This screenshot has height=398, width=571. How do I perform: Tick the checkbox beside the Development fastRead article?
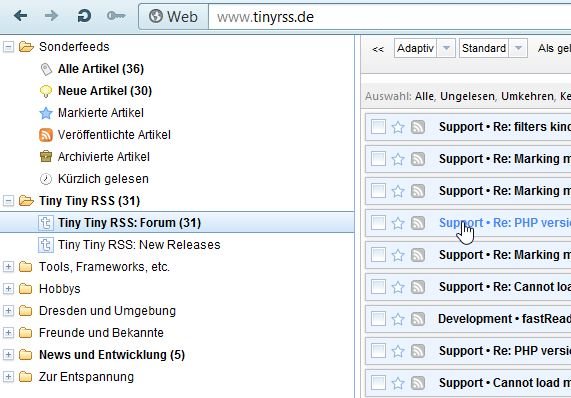pos(378,319)
